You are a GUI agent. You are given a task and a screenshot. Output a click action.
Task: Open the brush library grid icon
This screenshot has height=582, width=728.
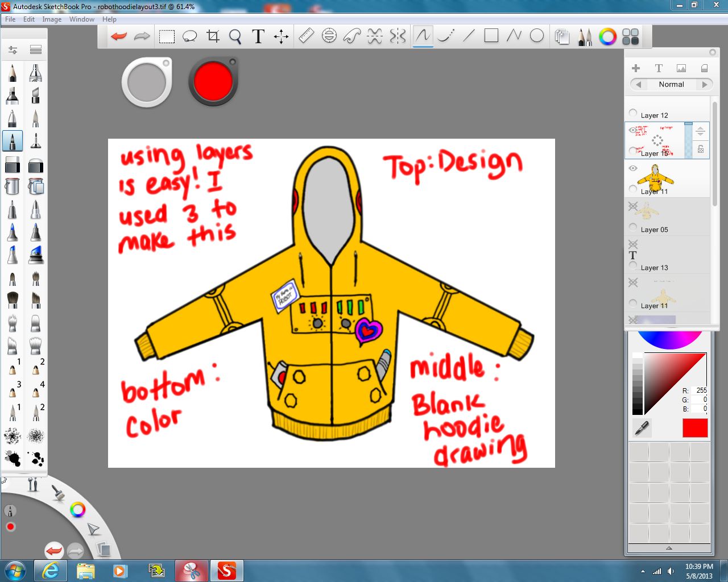pyautogui.click(x=630, y=36)
